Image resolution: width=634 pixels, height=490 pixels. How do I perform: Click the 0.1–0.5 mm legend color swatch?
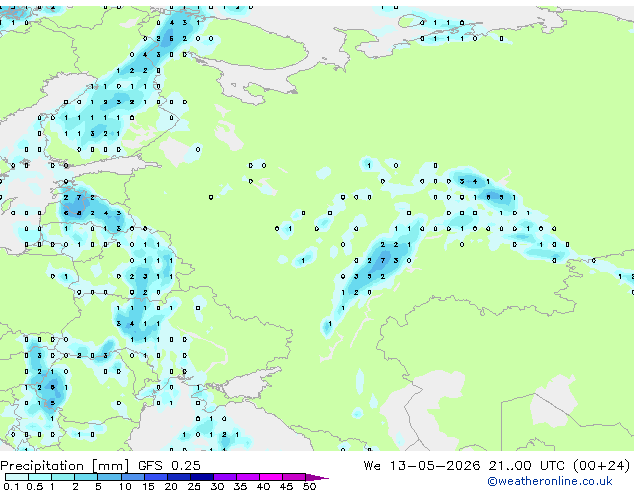(17, 477)
